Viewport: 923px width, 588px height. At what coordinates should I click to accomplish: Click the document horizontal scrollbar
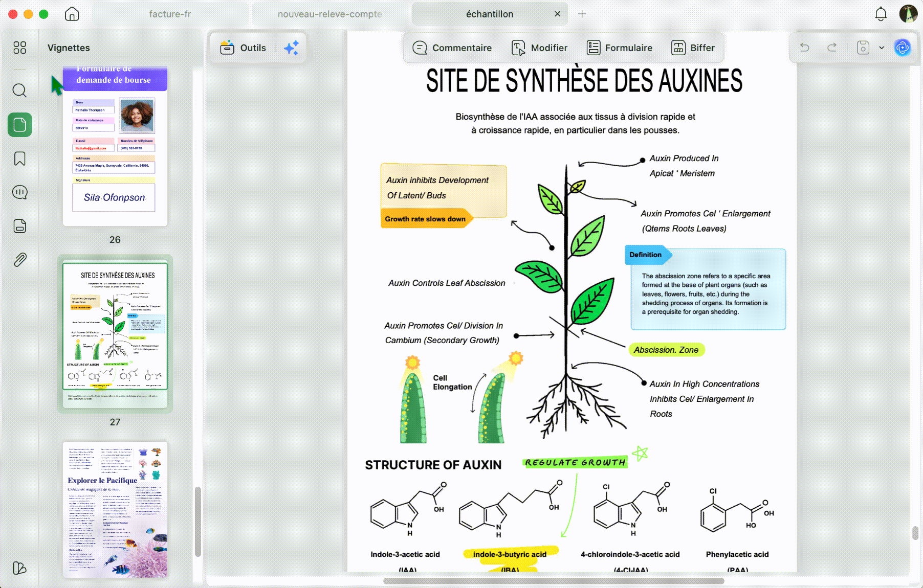[x=554, y=581]
